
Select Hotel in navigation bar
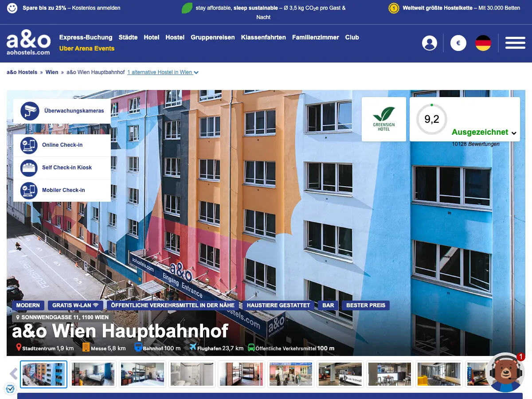[152, 37]
